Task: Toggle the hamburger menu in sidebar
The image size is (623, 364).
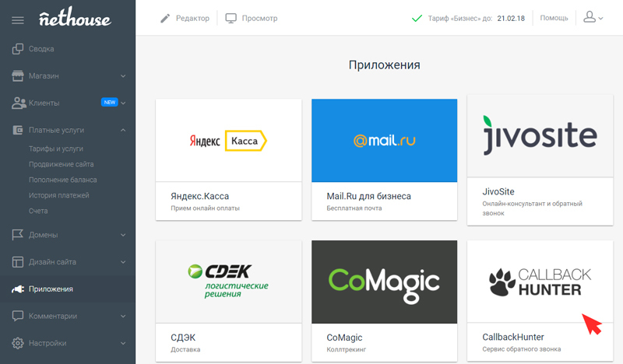Action: click(17, 20)
